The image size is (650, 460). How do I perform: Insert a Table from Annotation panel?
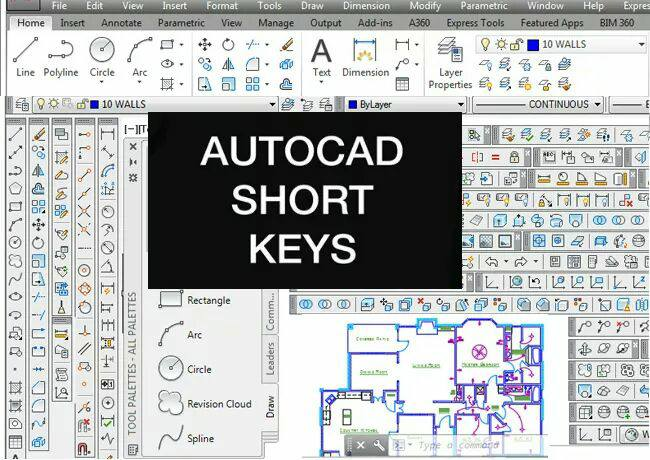click(x=402, y=84)
